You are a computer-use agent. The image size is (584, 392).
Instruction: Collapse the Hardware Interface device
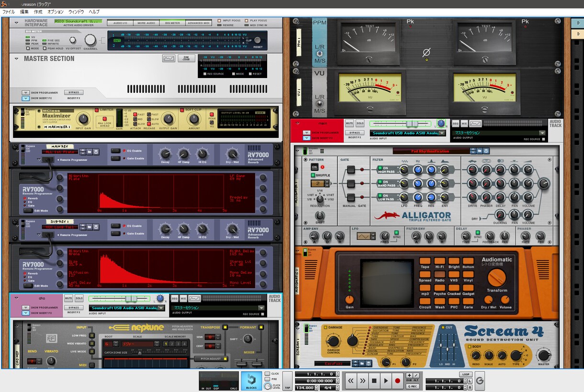point(16,22)
